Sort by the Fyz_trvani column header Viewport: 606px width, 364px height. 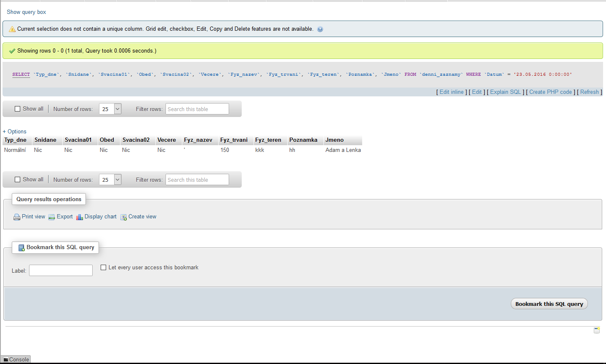tap(234, 140)
